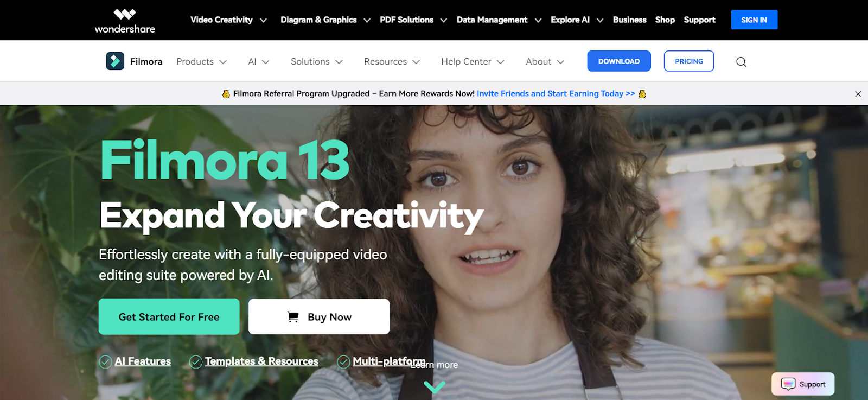Dismiss the referral banner with the X

point(858,94)
